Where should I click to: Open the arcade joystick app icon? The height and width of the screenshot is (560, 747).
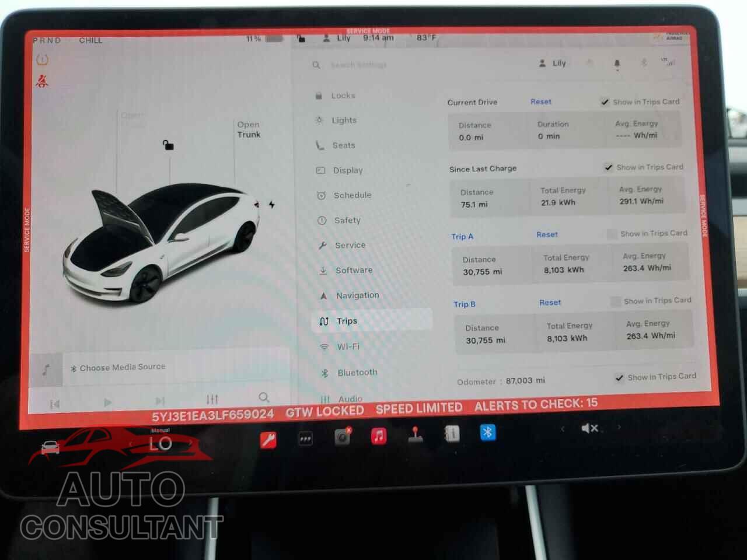tap(416, 435)
